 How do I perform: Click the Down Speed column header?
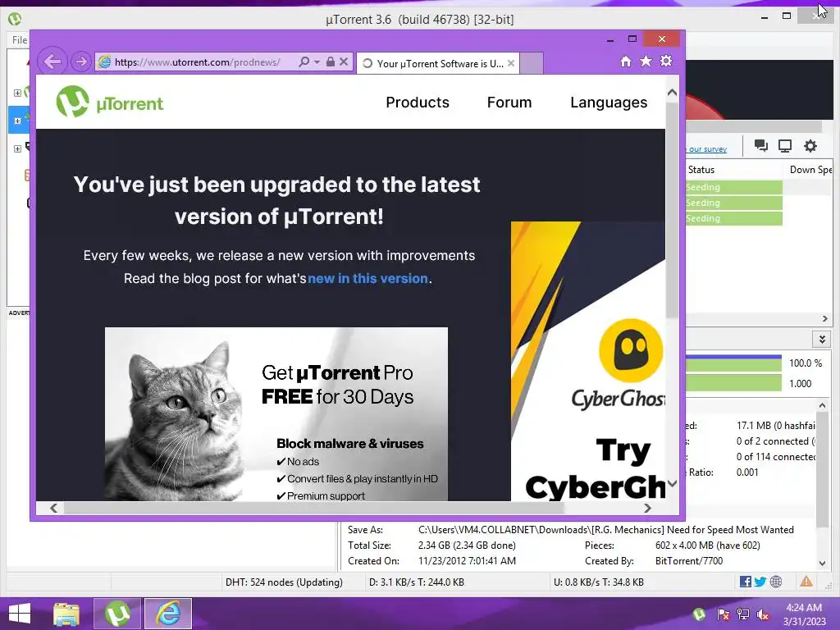[810, 170]
